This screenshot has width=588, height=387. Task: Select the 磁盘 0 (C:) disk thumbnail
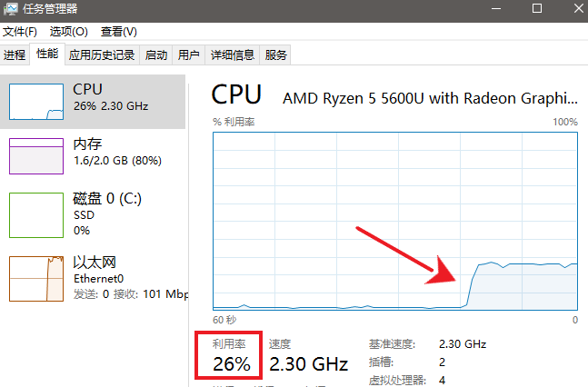pyautogui.click(x=36, y=215)
